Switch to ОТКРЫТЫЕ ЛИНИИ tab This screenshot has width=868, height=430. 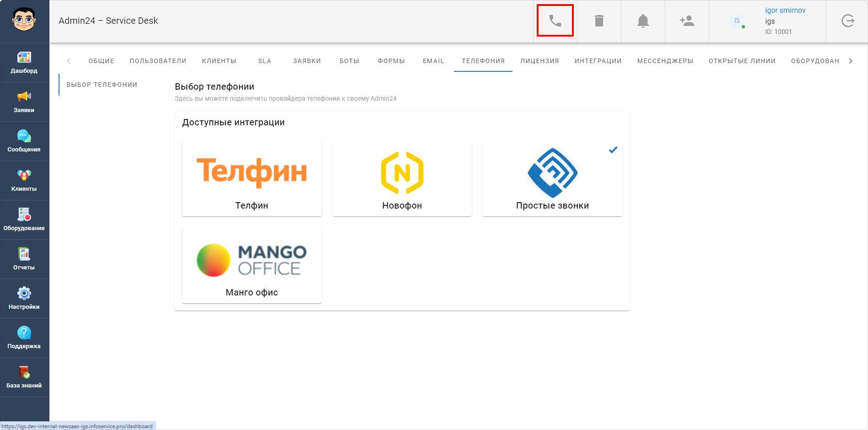(x=742, y=61)
